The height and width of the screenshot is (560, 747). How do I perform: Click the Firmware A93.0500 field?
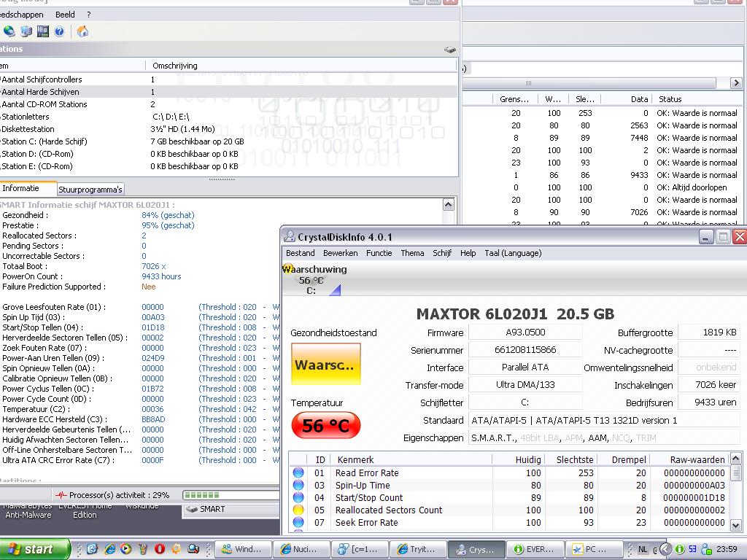coord(525,332)
